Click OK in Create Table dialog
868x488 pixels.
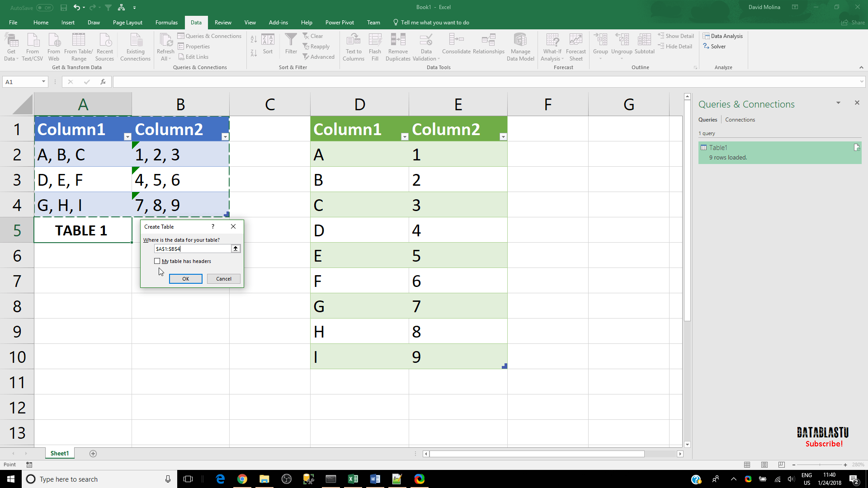[x=185, y=279]
